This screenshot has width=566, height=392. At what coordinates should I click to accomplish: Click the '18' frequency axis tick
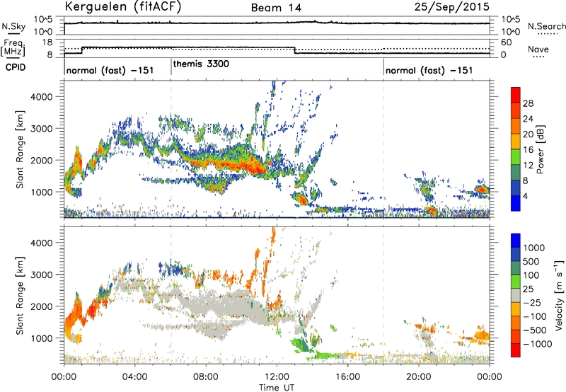click(x=47, y=42)
